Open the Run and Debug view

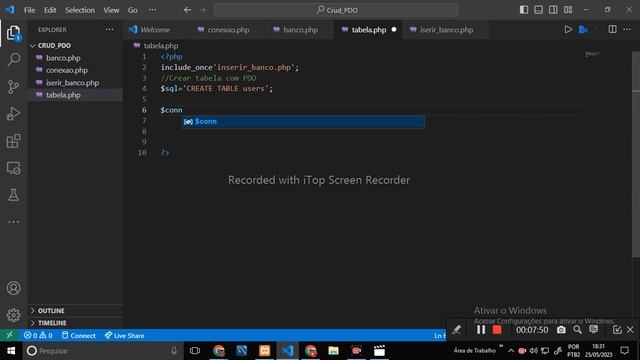[13, 113]
